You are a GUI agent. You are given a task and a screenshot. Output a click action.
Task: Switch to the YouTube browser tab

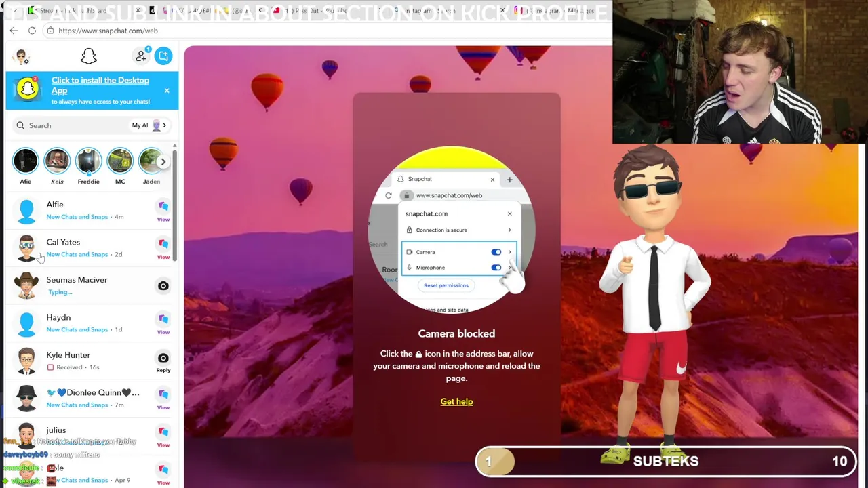pyautogui.click(x=325, y=10)
